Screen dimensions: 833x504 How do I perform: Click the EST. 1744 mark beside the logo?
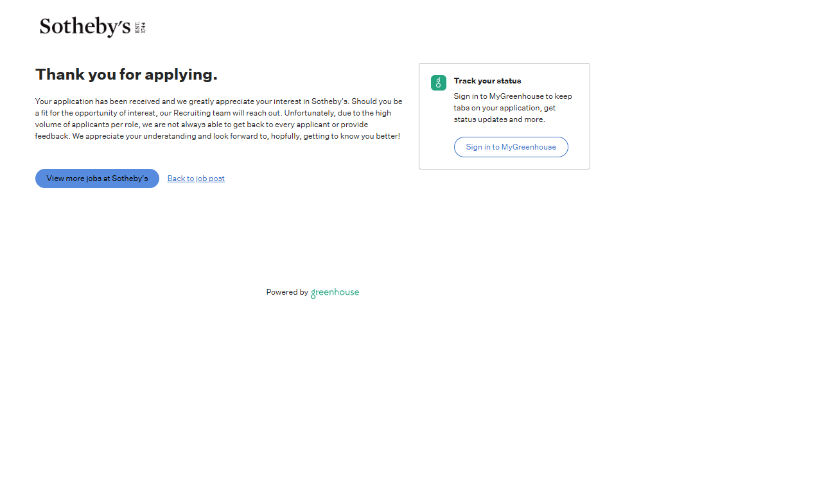point(141,28)
